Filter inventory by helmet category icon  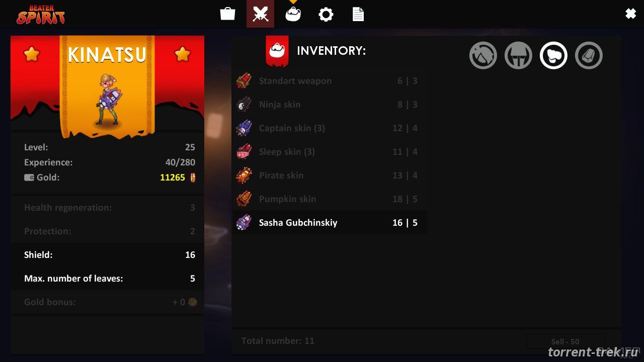[518, 55]
